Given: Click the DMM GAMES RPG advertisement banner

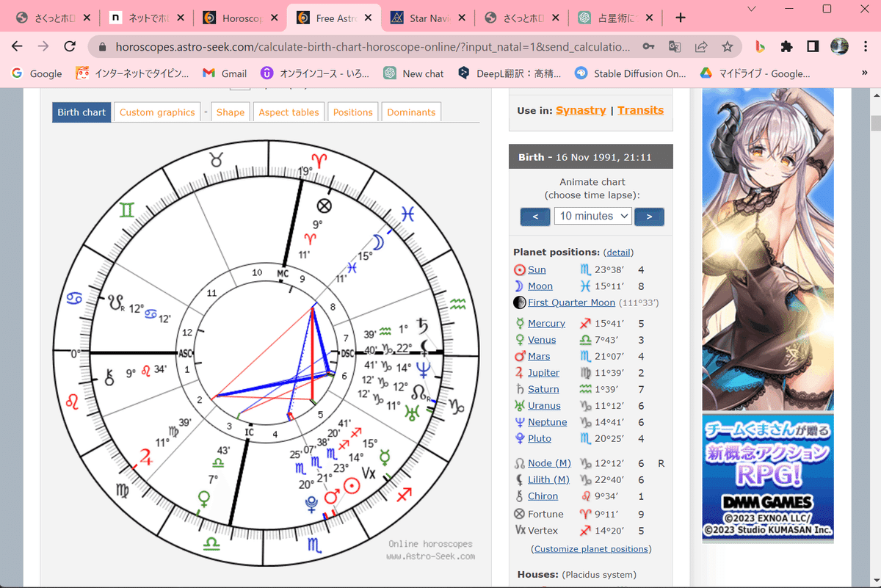Looking at the screenshot, I should pyautogui.click(x=768, y=479).
